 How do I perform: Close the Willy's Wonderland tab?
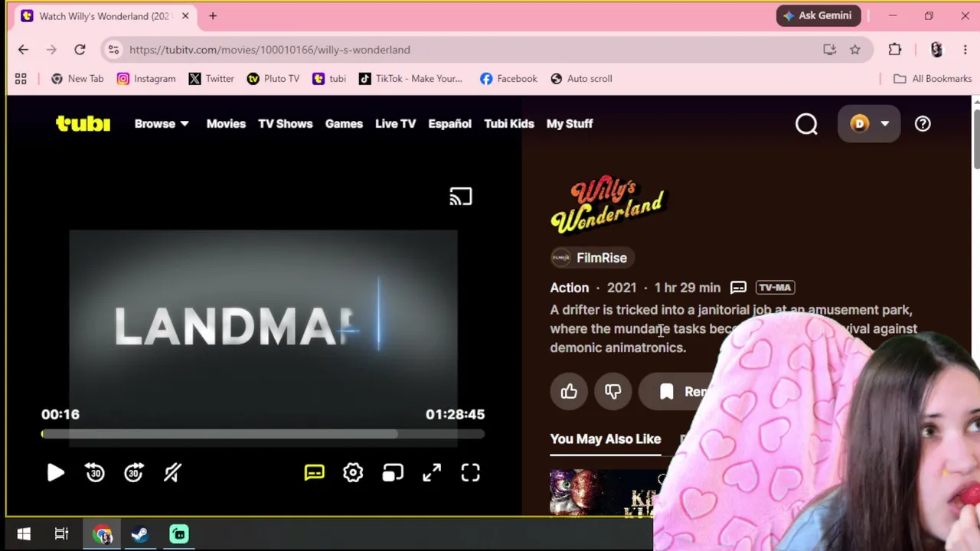point(185,16)
